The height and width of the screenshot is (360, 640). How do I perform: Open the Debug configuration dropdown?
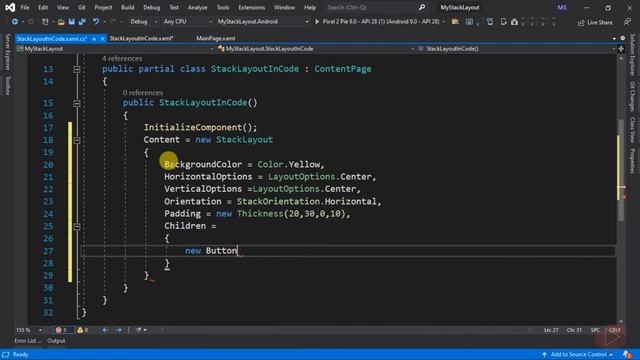point(143,22)
